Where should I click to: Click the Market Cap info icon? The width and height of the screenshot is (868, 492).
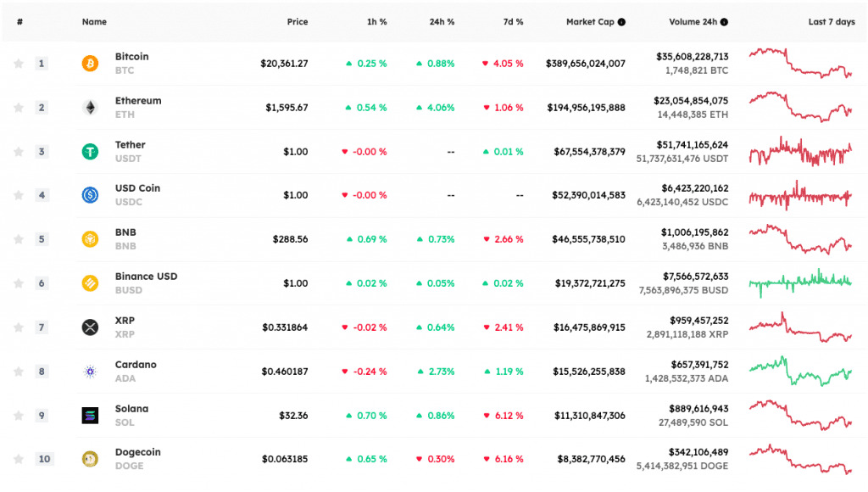621,22
